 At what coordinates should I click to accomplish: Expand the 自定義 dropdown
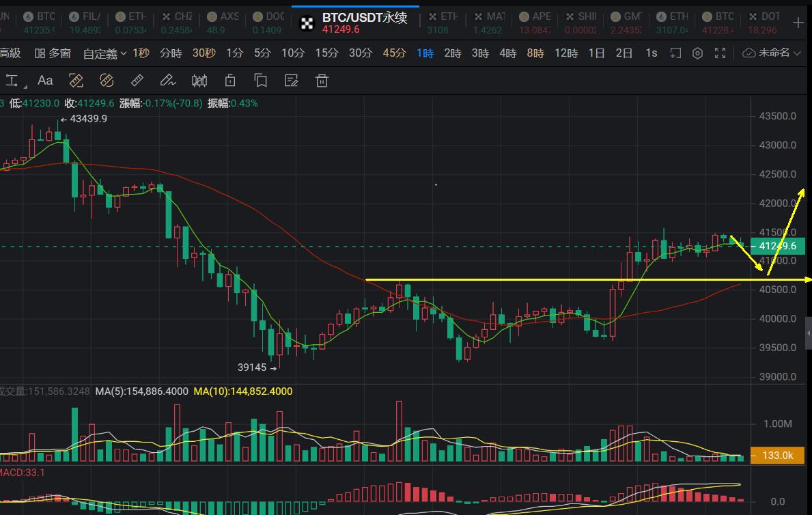[x=104, y=53]
